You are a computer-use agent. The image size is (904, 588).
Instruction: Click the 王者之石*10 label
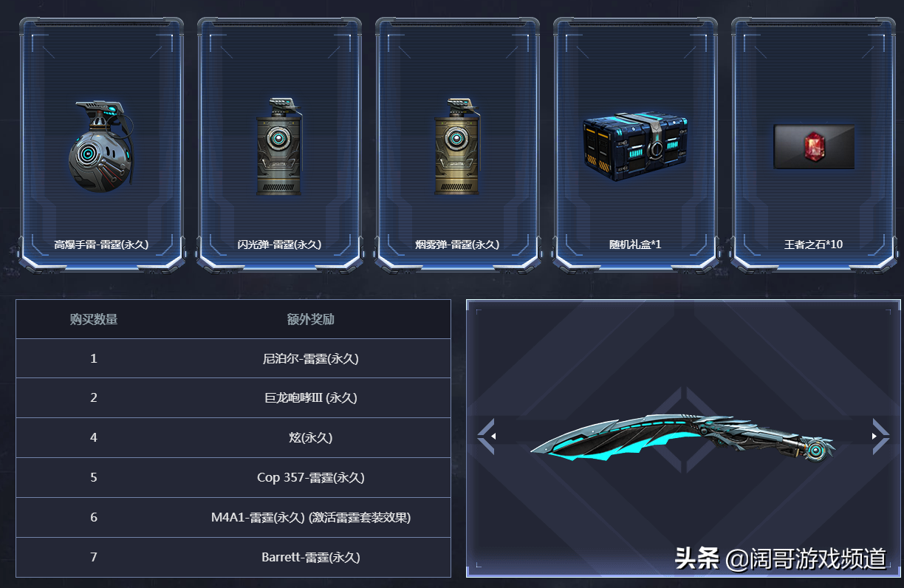813,245
